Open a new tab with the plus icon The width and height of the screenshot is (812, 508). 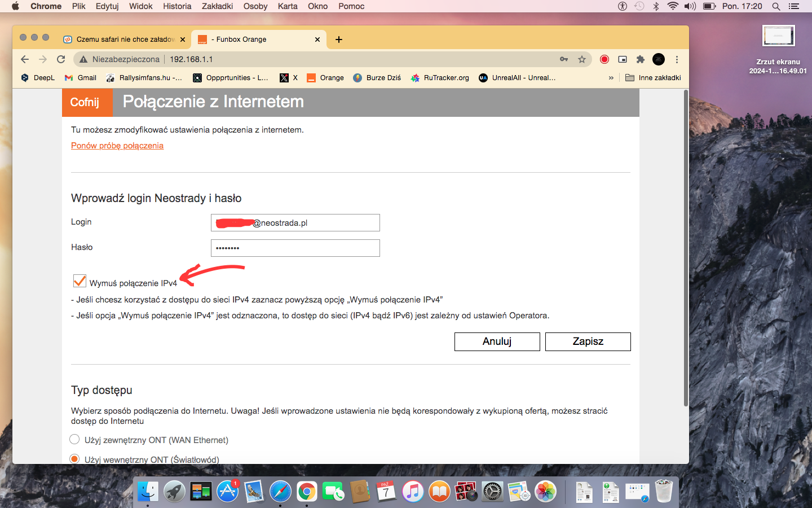(x=338, y=40)
